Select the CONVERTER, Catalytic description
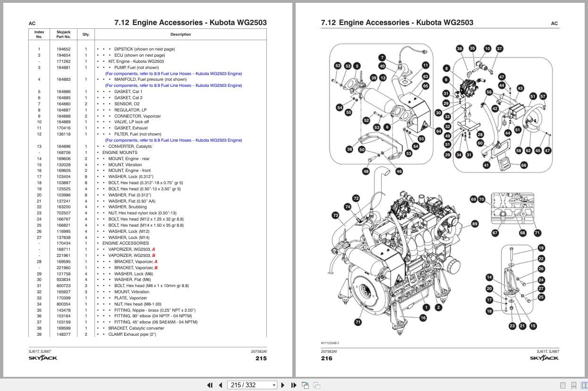 (130, 146)
